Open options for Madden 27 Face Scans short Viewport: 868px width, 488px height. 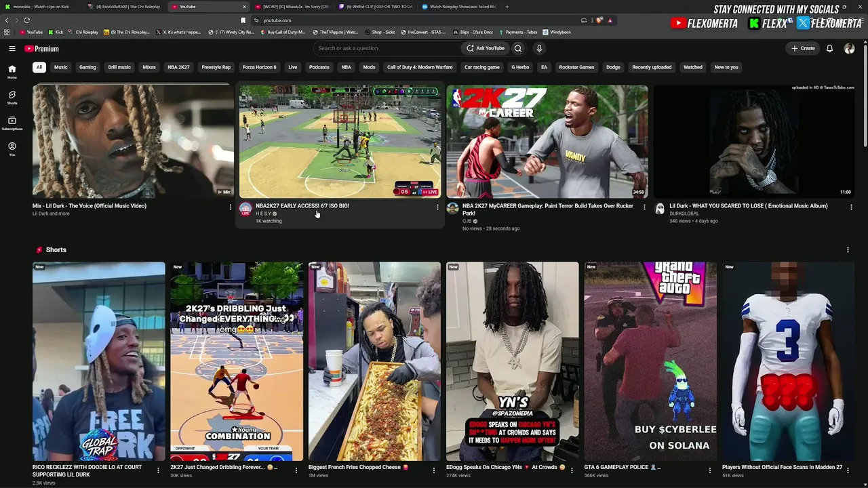click(x=848, y=470)
